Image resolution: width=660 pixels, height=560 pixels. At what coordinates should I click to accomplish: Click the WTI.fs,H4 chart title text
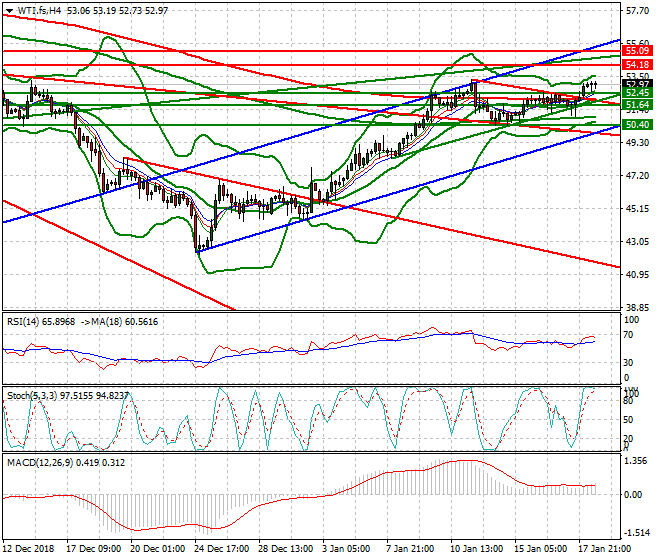tap(39, 11)
